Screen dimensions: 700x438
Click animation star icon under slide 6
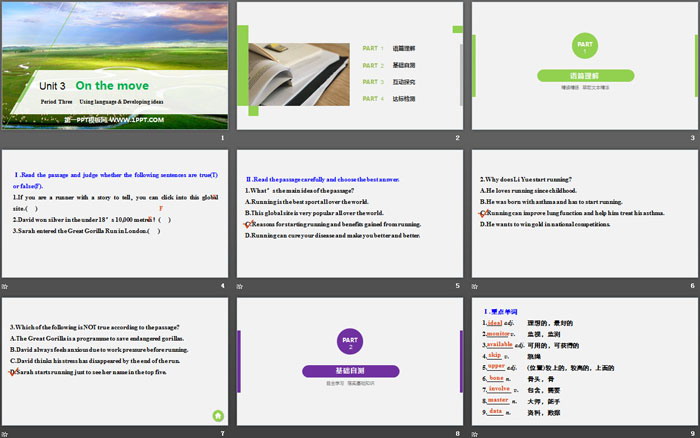pos(475,286)
